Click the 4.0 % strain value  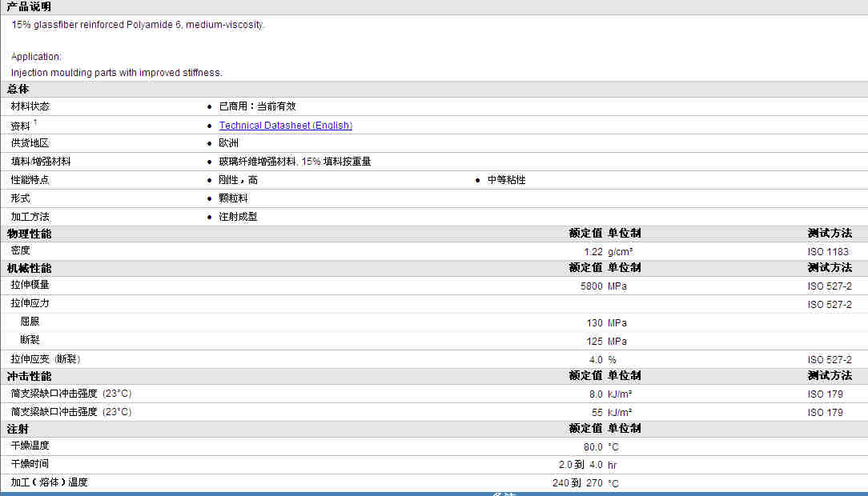click(x=602, y=359)
